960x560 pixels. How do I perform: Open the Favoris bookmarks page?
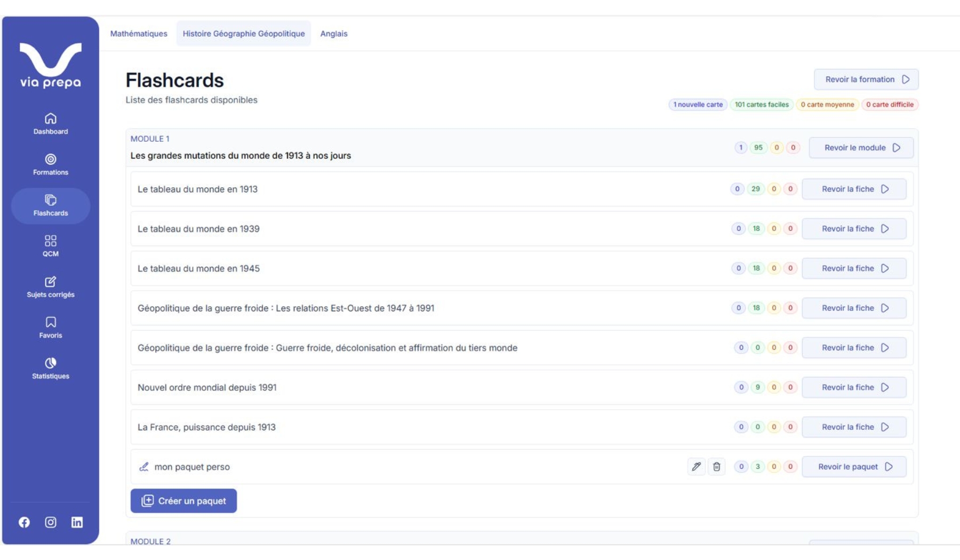(x=50, y=327)
